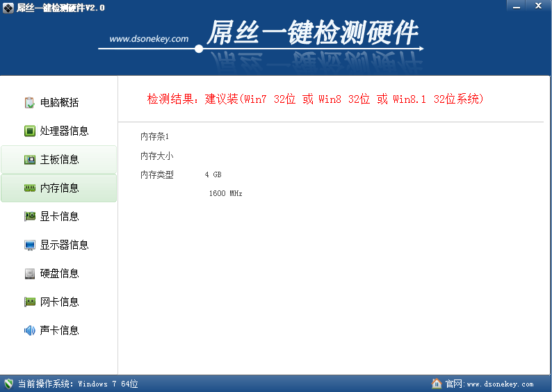Click the 硬盘信息 hard disk icon
Viewport: 552px width, 392px height.
point(30,274)
